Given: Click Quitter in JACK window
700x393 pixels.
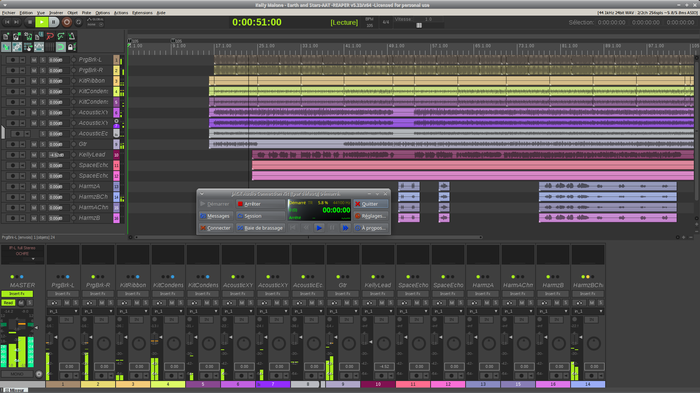Looking at the screenshot, I should [x=371, y=204].
